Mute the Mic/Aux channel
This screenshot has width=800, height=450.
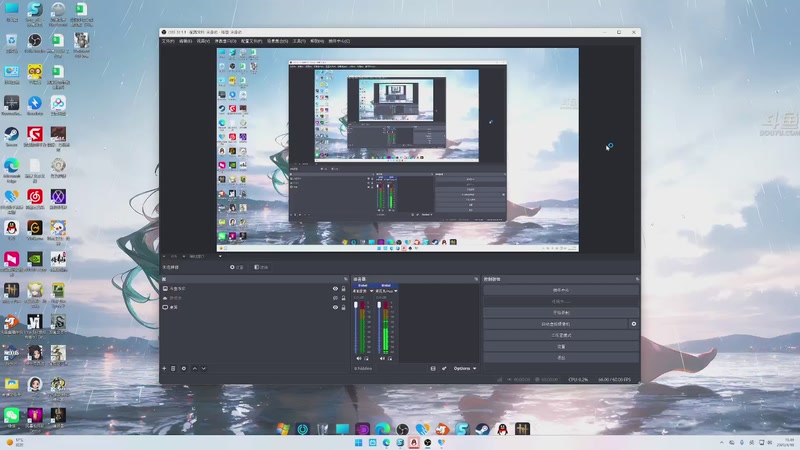[382, 358]
